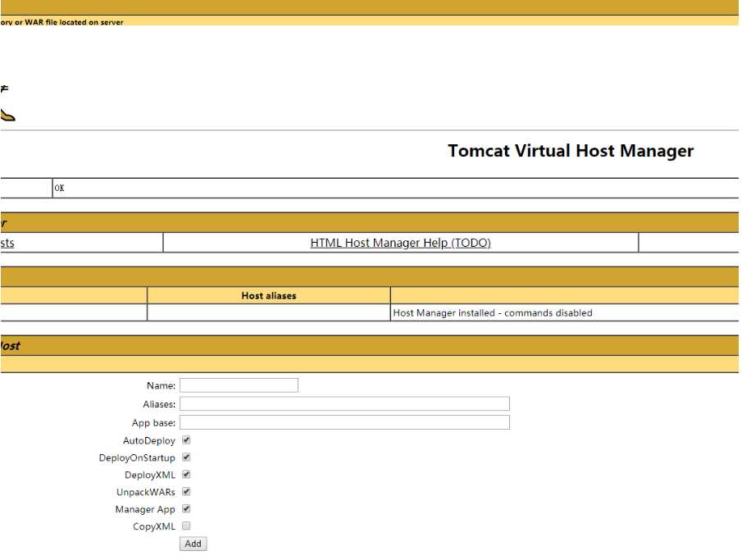Click the OK message text

coord(59,189)
